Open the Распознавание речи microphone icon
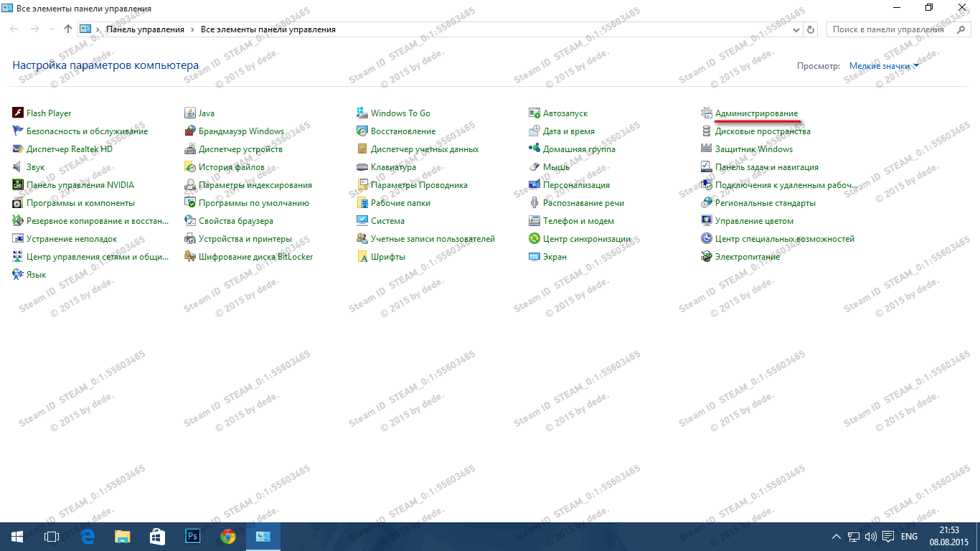Screen dimensions: 980x551 [534, 203]
